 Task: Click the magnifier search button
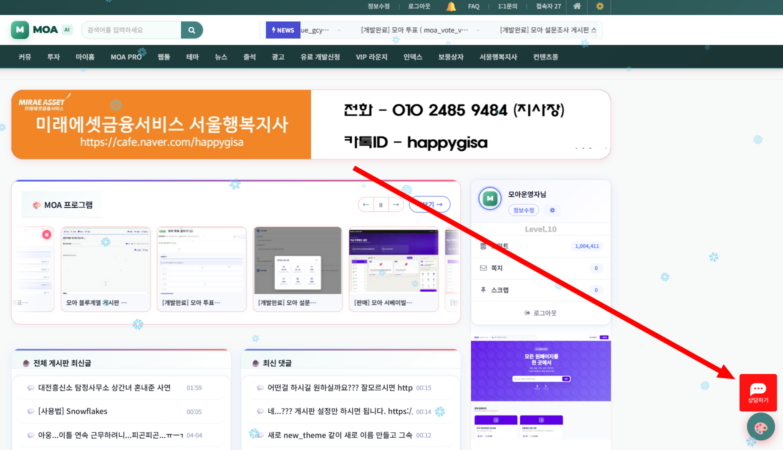(x=190, y=30)
